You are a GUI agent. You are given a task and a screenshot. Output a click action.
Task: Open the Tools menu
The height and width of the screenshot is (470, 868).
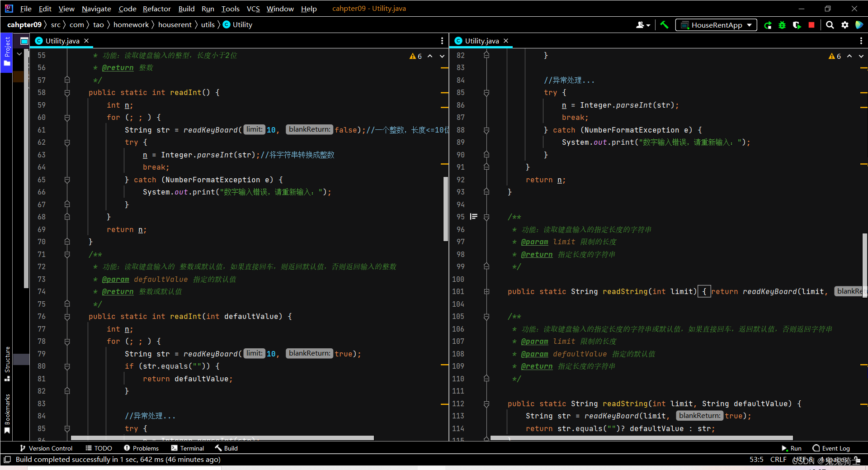[x=230, y=9]
